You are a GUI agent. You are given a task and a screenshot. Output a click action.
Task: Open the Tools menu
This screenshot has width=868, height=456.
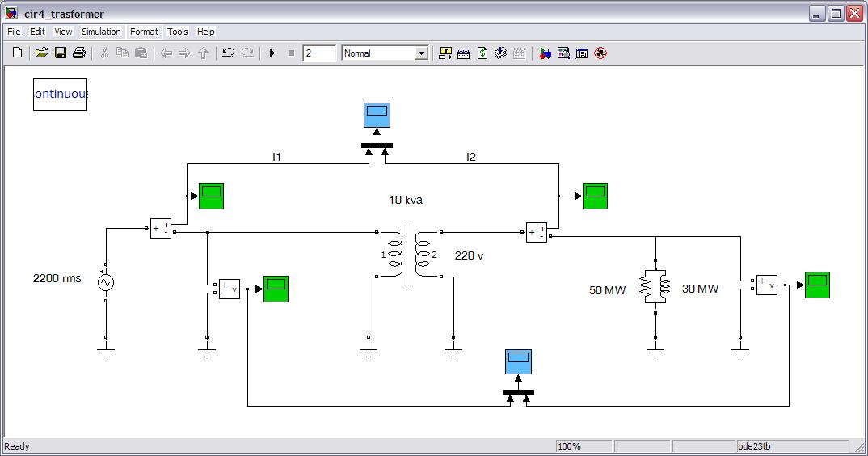[177, 32]
